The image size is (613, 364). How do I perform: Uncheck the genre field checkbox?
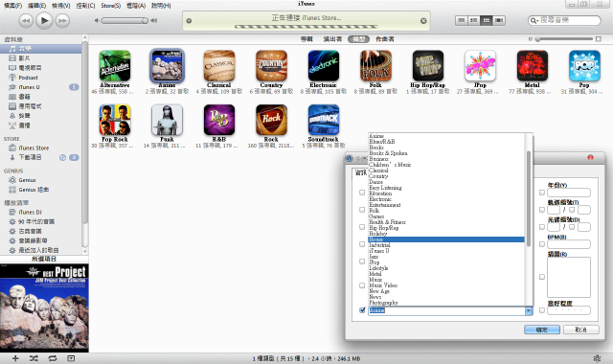362,310
